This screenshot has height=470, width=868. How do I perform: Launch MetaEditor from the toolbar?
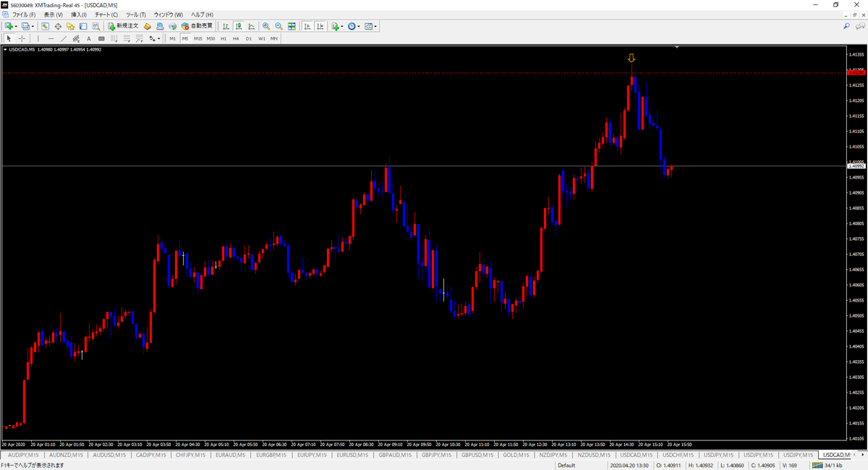(x=147, y=26)
